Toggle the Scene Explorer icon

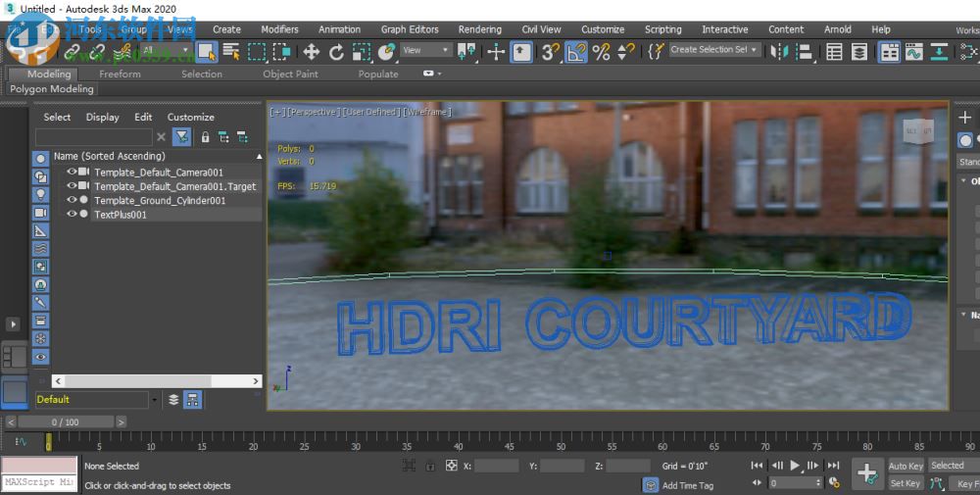(834, 52)
